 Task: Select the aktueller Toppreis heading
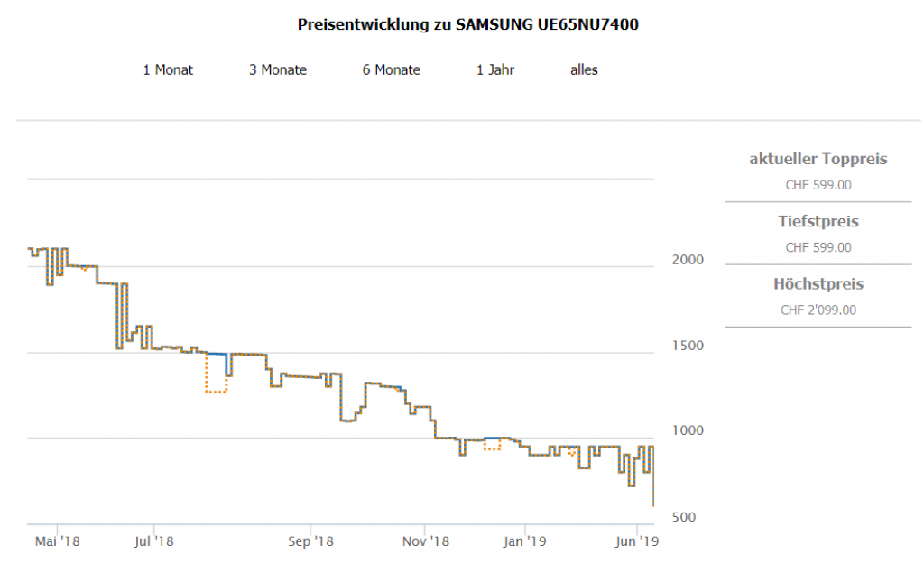818,159
